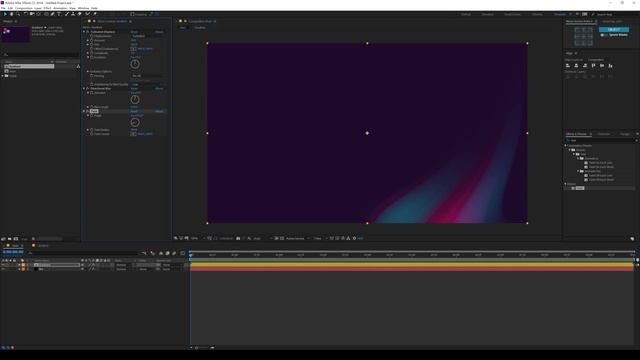Align layers vertically to center
The width and height of the screenshot is (640, 360).
click(x=602, y=66)
